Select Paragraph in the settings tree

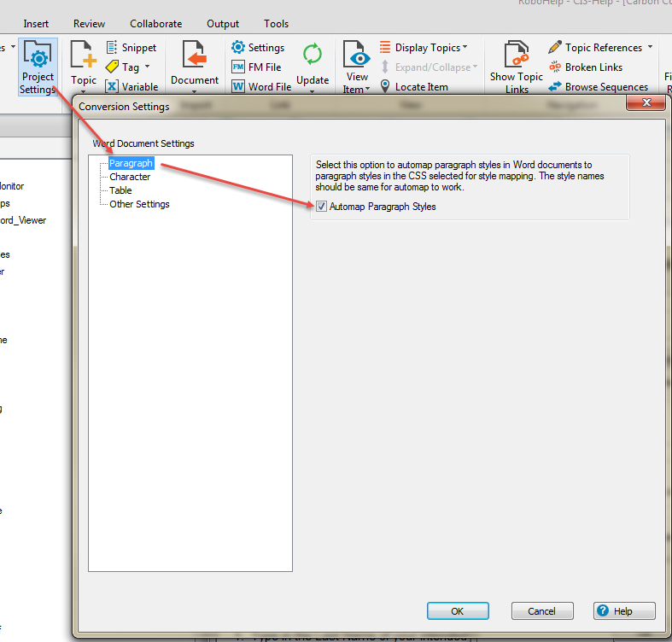click(x=131, y=163)
